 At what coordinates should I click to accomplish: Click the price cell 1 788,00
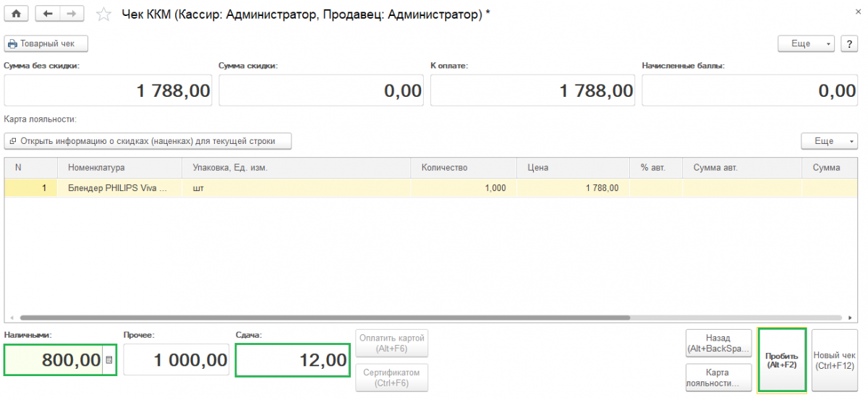[x=574, y=188]
